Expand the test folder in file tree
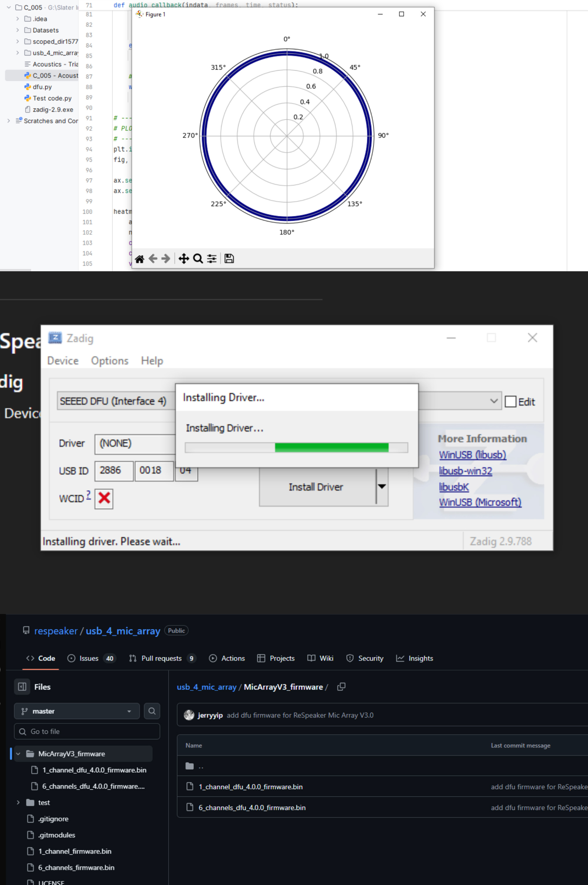The height and width of the screenshot is (885, 588). (18, 802)
